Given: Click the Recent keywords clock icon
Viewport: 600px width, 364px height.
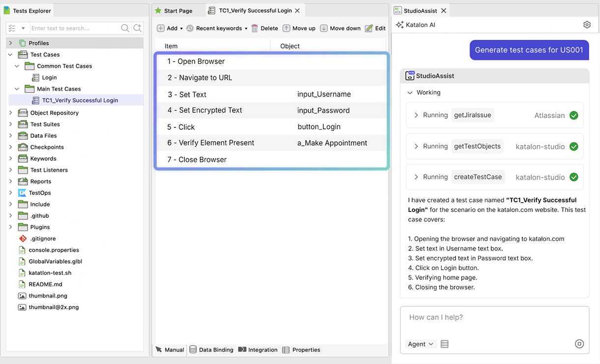Looking at the screenshot, I should [x=190, y=28].
